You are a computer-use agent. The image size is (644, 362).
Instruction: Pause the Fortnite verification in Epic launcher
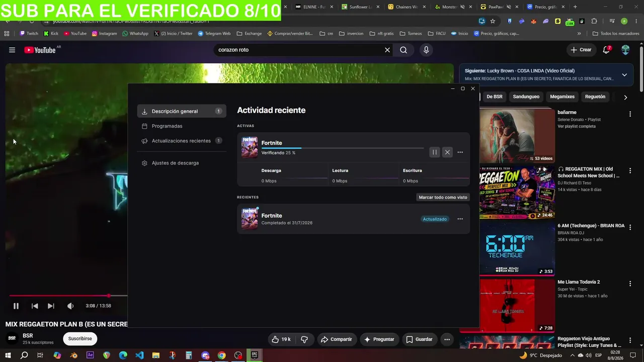point(435,152)
